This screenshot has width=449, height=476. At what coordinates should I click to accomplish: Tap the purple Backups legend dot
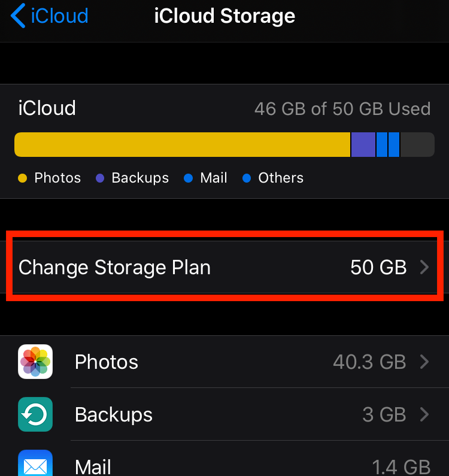tap(100, 178)
